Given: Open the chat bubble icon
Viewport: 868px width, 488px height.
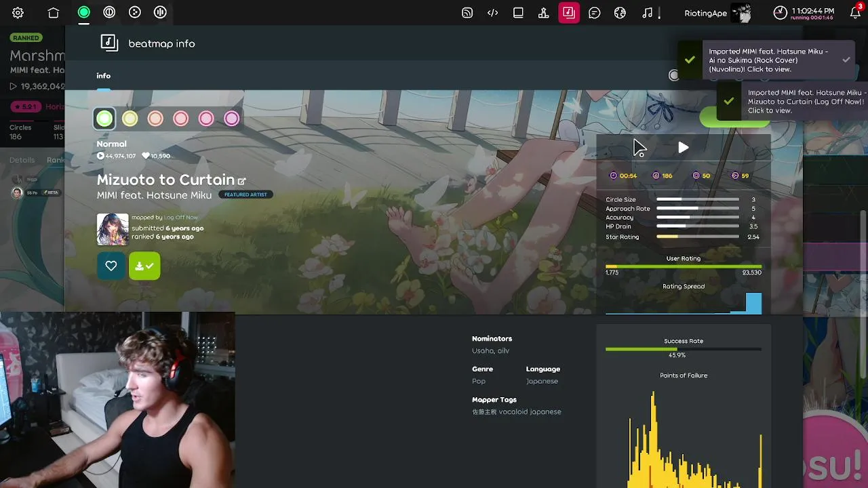Looking at the screenshot, I should (x=595, y=12).
